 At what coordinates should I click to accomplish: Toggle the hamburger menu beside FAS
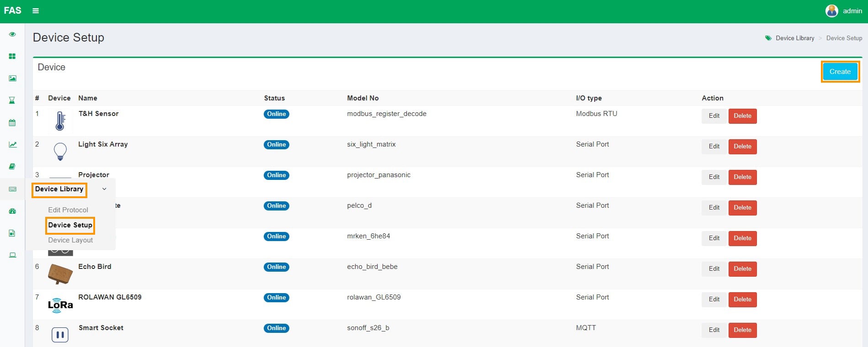pos(36,11)
